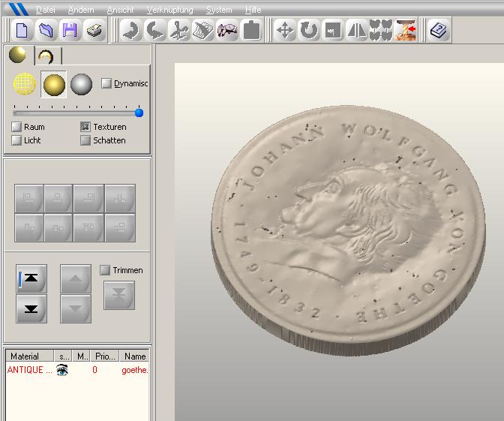Open the Datei menu
Image resolution: width=504 pixels, height=421 pixels.
(x=45, y=10)
